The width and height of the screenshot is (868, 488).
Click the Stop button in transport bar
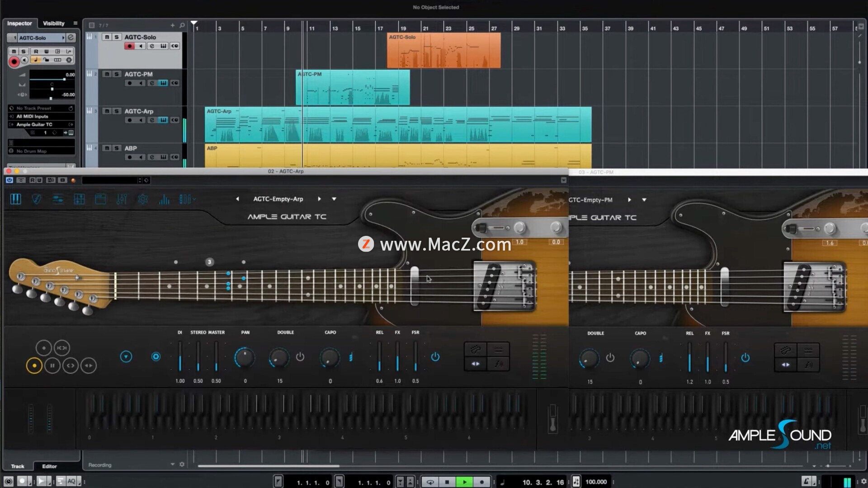[447, 482]
